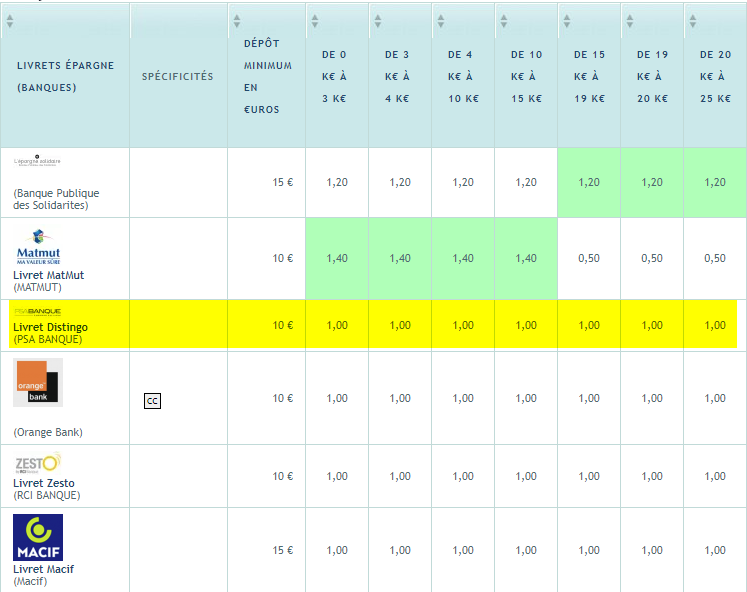Click the sort arrows above Livrets Épargne
Screen dimensions: 747x592
click(10, 21)
